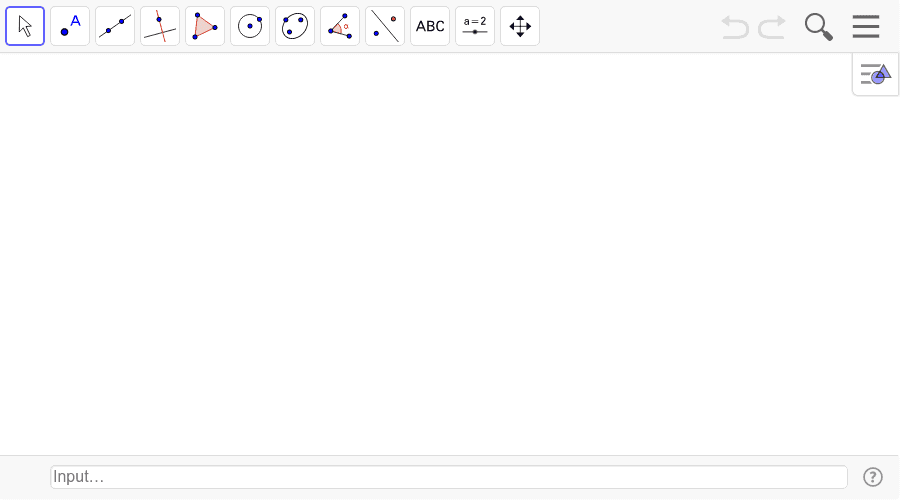Select the Perpendicular Line tool
This screenshot has height=500, width=900.
[x=160, y=26]
